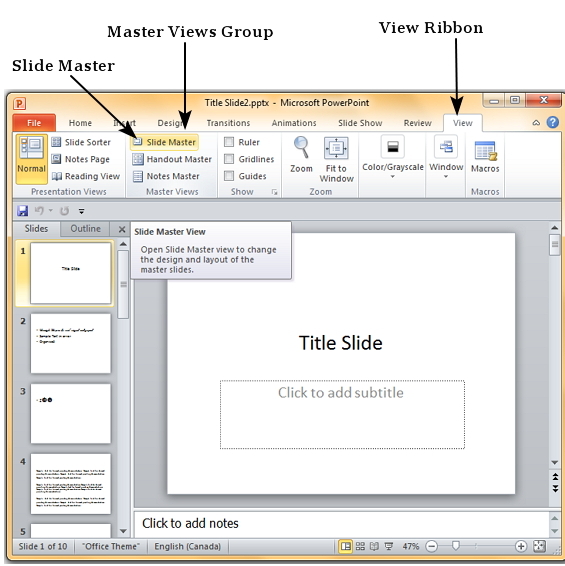Switch to Reading View in status bar
The height and width of the screenshot is (566, 565).
point(374,546)
